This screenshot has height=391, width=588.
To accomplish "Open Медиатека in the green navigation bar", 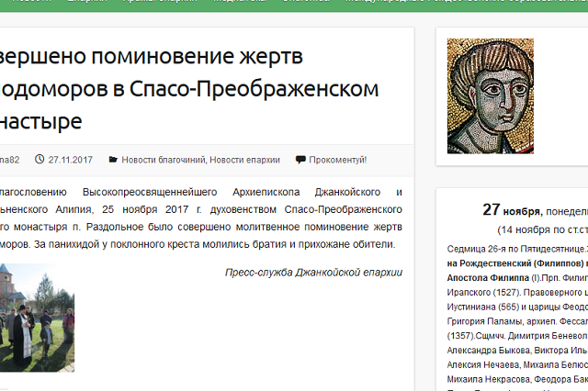I will 240,1.
